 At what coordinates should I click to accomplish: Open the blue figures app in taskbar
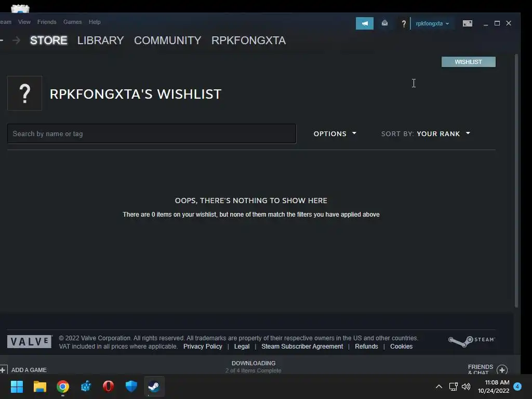86,387
